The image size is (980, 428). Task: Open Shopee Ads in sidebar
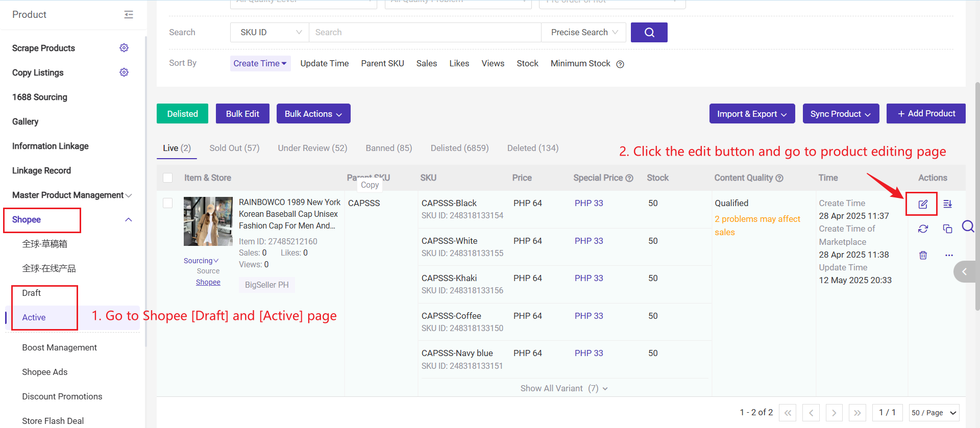point(45,372)
